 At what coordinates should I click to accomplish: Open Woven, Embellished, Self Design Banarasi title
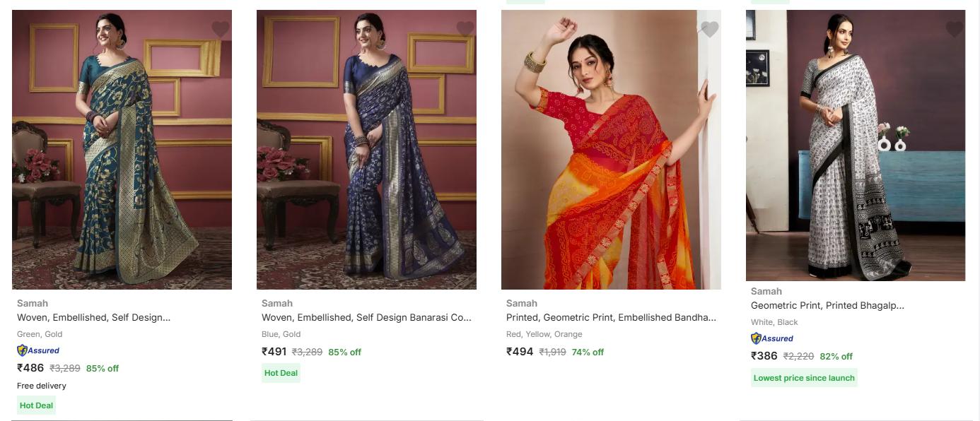tap(366, 318)
